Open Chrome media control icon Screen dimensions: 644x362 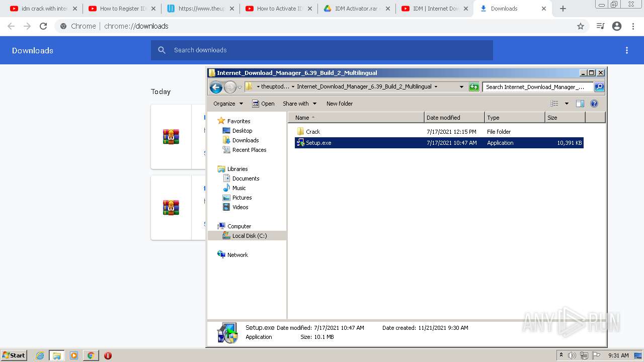[600, 26]
